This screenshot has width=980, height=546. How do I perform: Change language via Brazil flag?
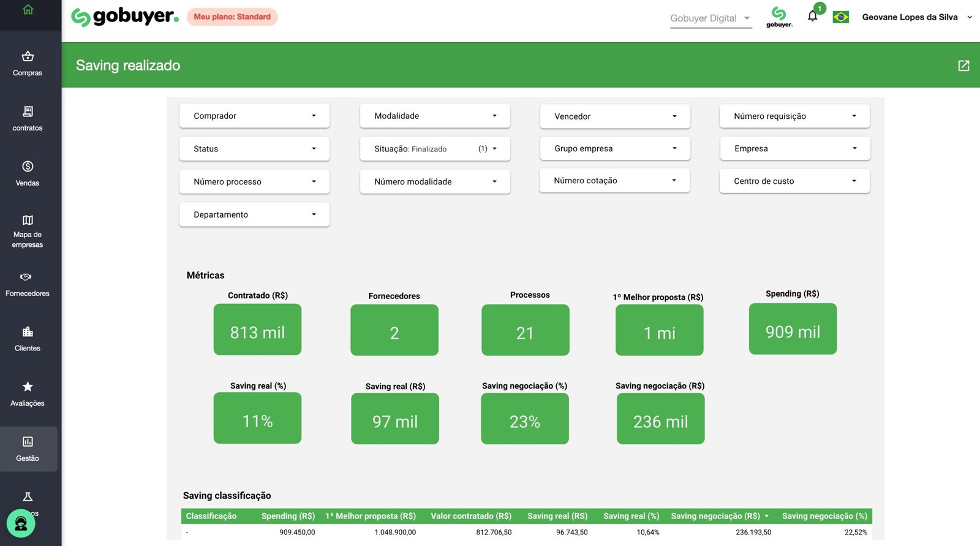tap(840, 17)
